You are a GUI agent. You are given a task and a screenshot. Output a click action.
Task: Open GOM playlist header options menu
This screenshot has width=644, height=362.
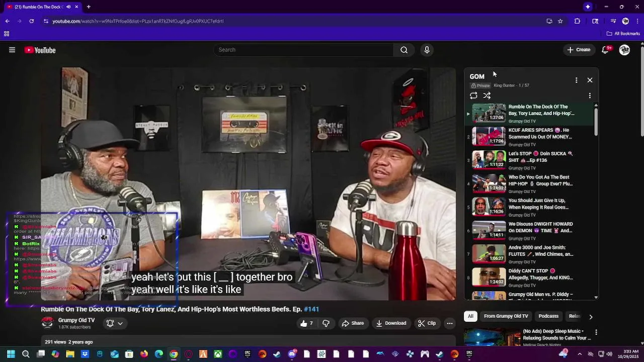576,80
